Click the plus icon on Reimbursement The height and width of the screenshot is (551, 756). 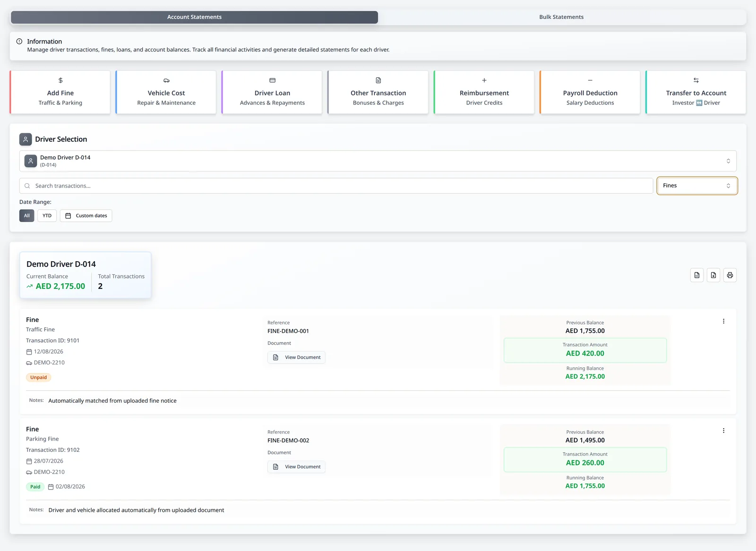[x=484, y=80]
